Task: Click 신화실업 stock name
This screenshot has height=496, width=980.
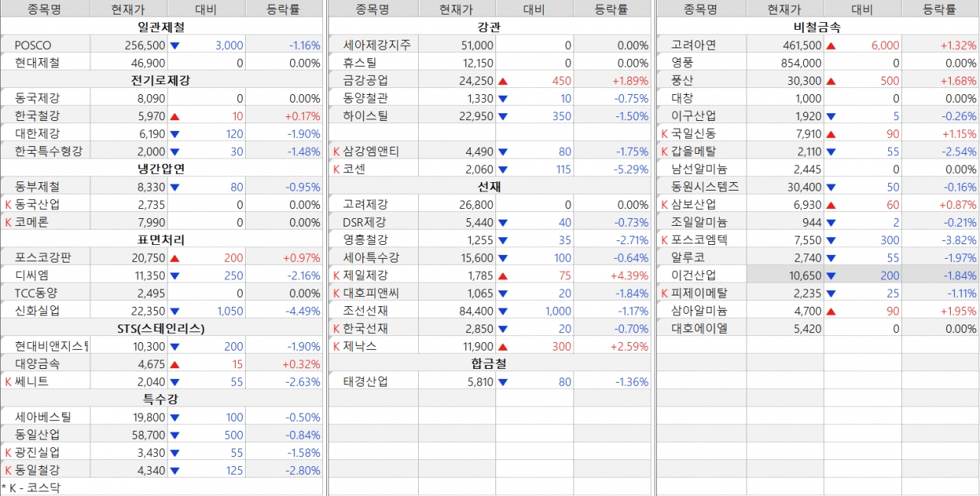Action: click(x=37, y=310)
